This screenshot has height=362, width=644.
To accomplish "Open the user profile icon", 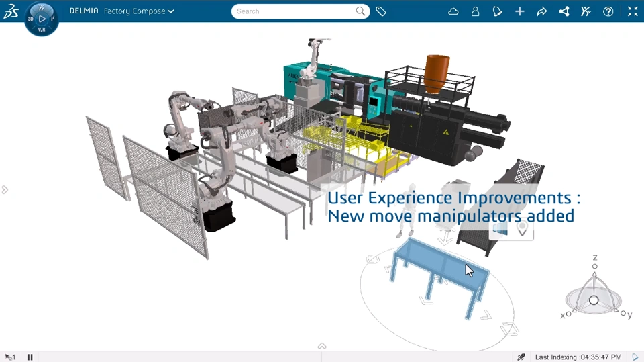I will [x=475, y=11].
